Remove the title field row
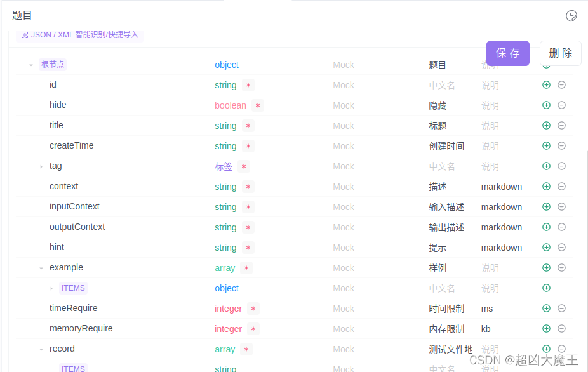 pos(561,125)
